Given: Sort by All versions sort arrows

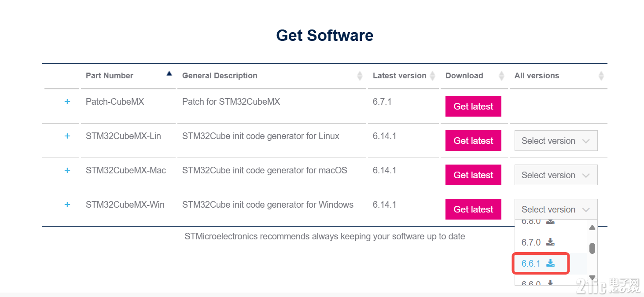Looking at the screenshot, I should click(x=601, y=76).
